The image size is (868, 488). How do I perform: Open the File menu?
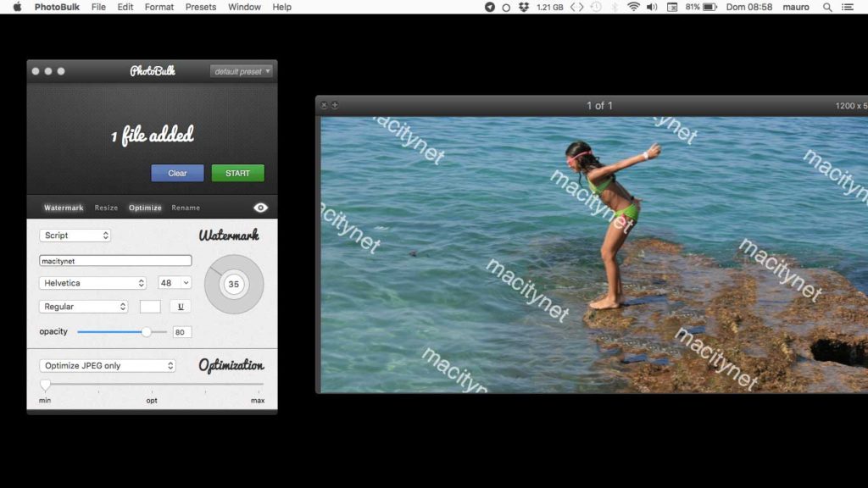(98, 7)
